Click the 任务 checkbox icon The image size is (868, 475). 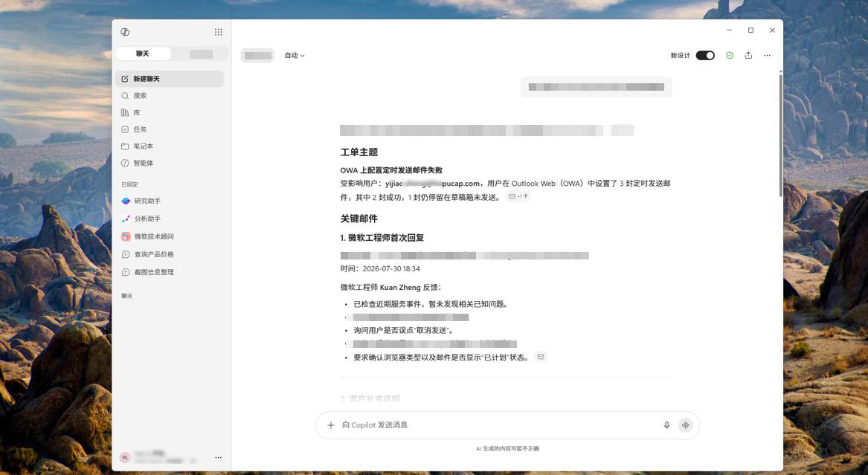click(125, 129)
